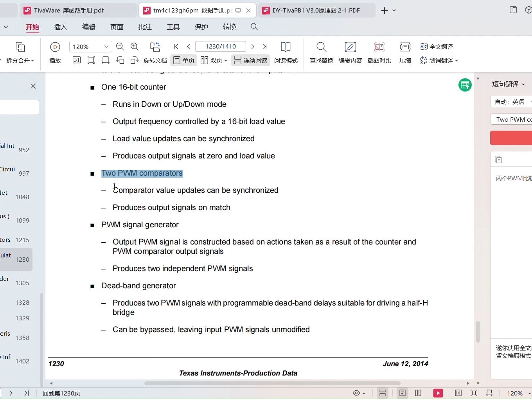Zoom in with the plus magnifier
This screenshot has height=399, width=532.
(x=135, y=47)
